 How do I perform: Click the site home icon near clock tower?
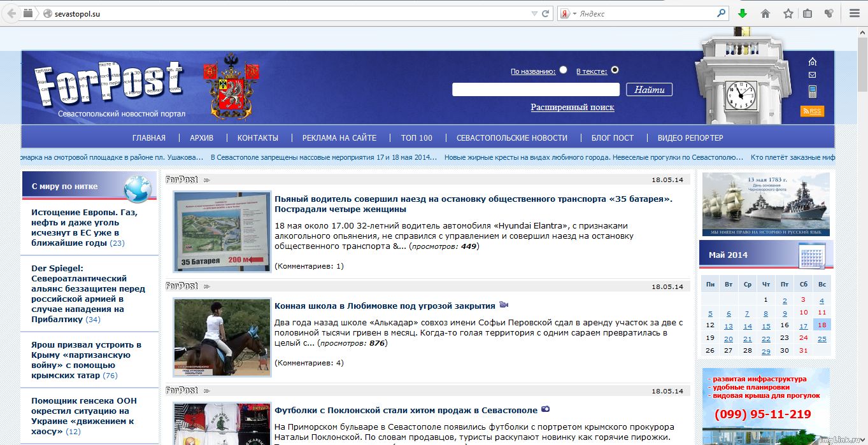[812, 61]
